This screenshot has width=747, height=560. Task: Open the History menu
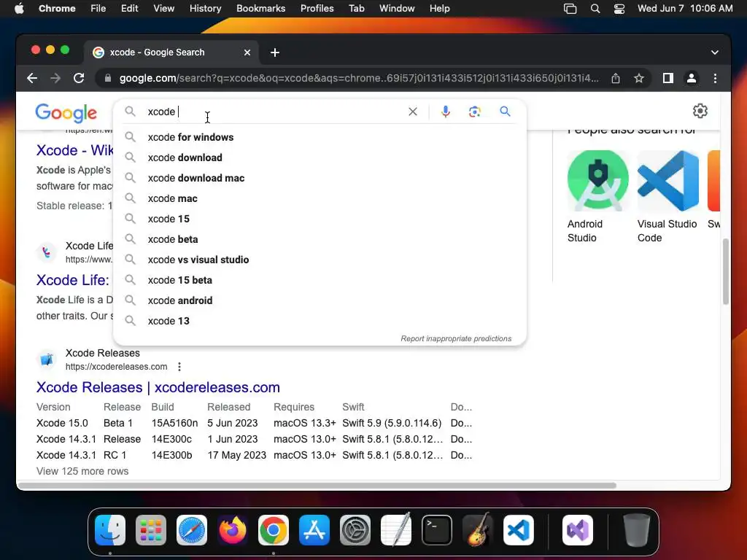tap(205, 9)
